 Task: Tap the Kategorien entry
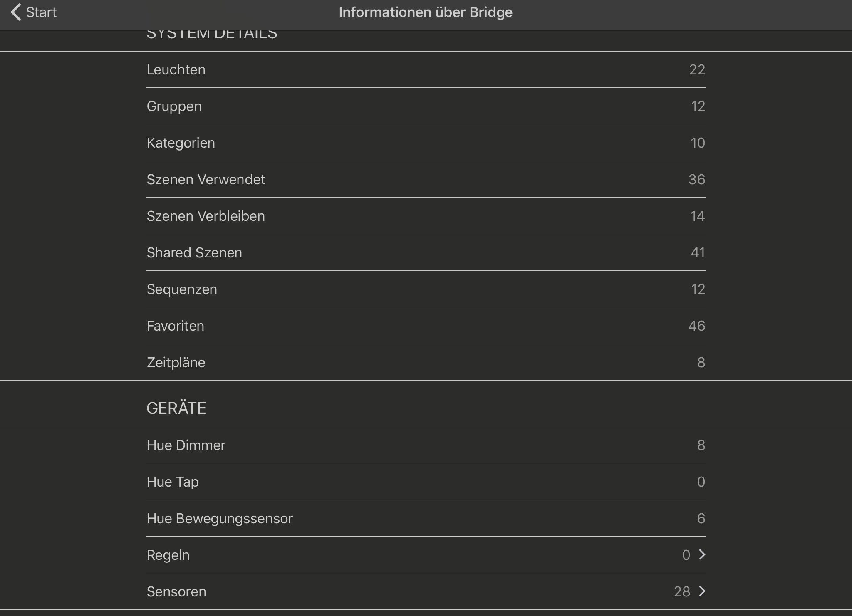pos(425,143)
